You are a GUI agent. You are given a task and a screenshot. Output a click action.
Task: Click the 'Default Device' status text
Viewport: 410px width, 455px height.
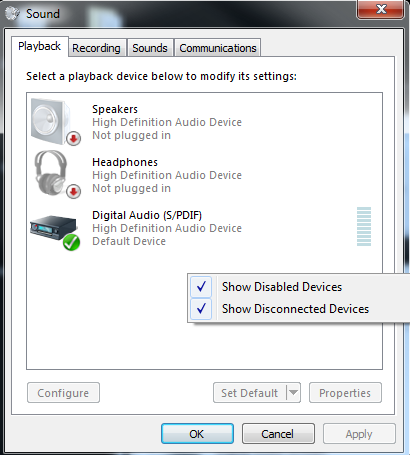click(129, 241)
